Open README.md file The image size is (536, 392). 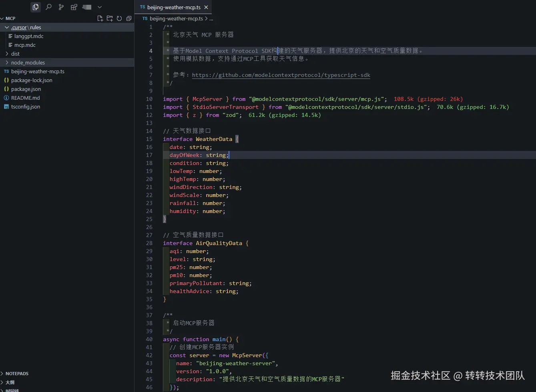click(26, 98)
